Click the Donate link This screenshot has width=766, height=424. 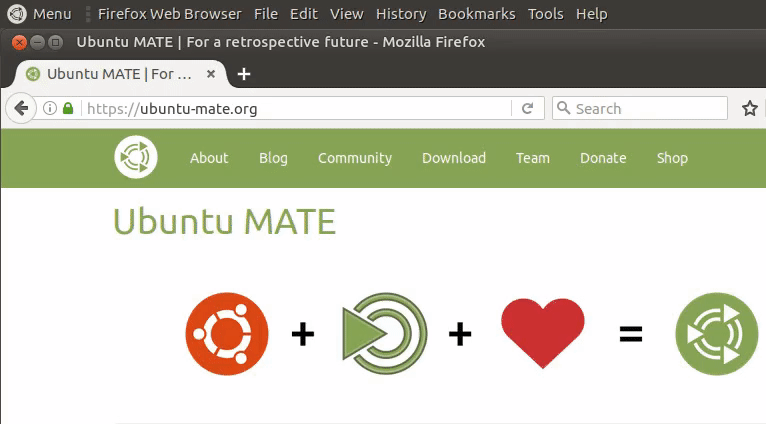pyautogui.click(x=603, y=158)
